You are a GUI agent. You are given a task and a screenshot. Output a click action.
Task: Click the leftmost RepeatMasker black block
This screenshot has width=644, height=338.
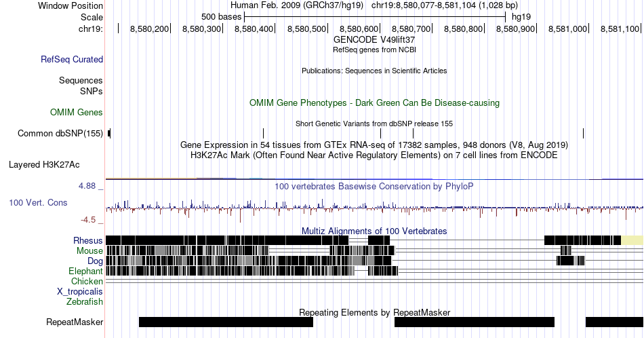[226, 322]
